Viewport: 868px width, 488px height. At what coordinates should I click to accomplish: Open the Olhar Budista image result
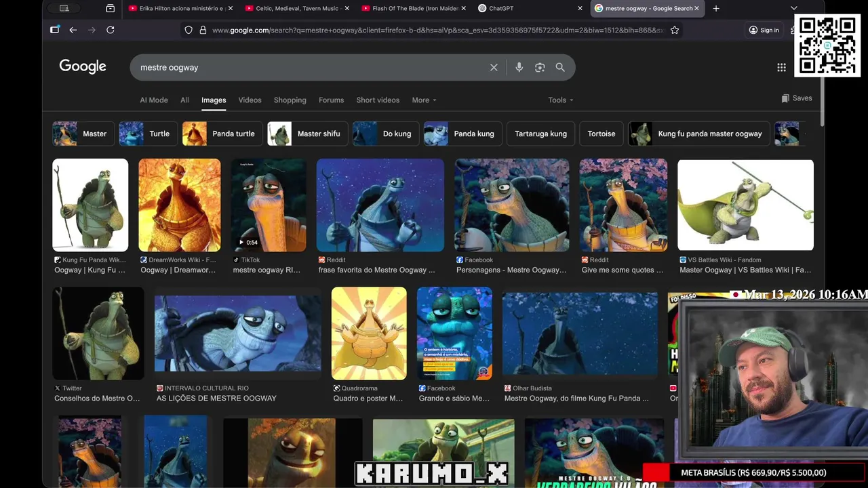(x=580, y=333)
